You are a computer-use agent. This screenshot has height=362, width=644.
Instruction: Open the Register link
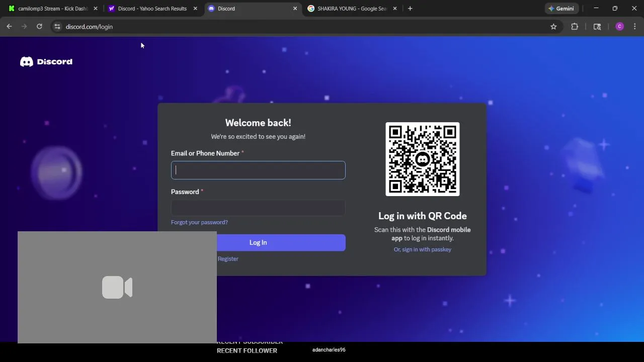(228, 259)
